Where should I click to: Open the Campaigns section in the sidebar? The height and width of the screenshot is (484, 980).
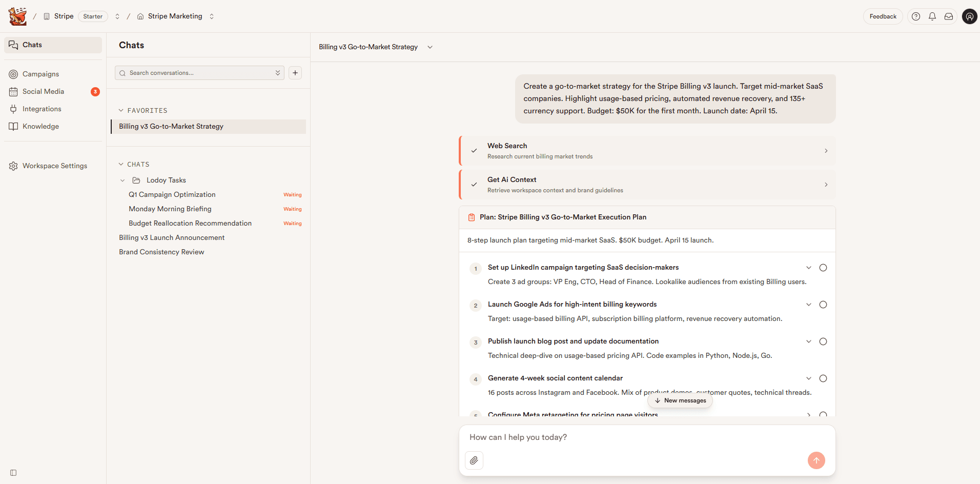[x=40, y=74]
